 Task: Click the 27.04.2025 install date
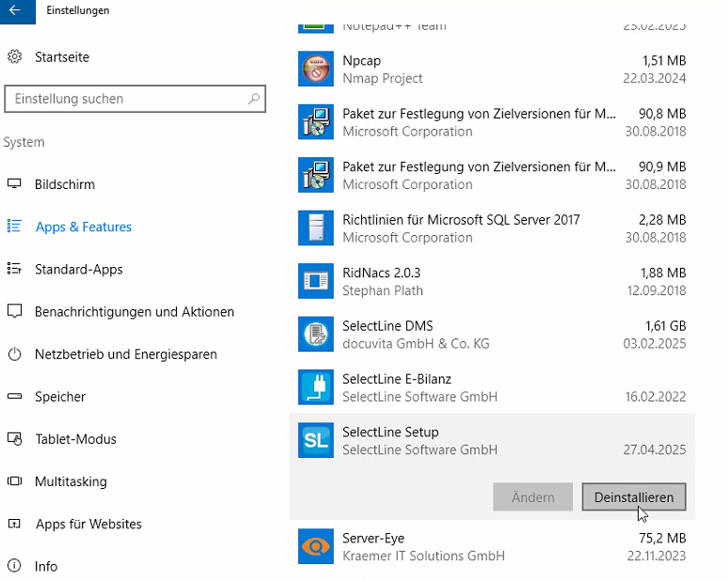coord(655,449)
